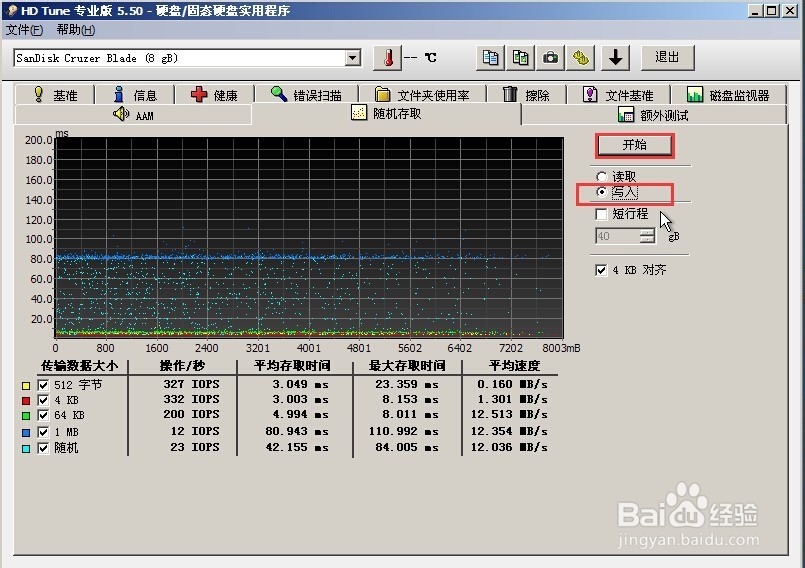Screen dimensions: 805x568
Task: Uncheck the 1 MB checkbox
Action: pos(43,432)
